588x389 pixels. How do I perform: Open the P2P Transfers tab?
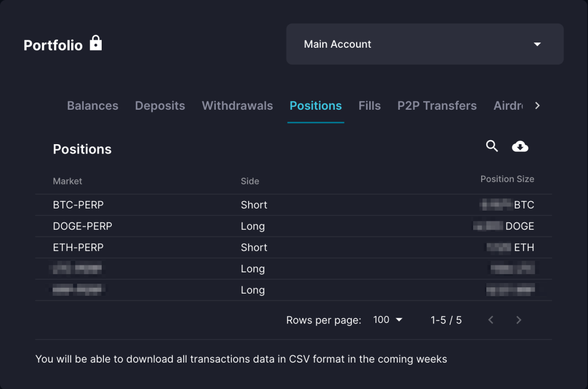(436, 106)
